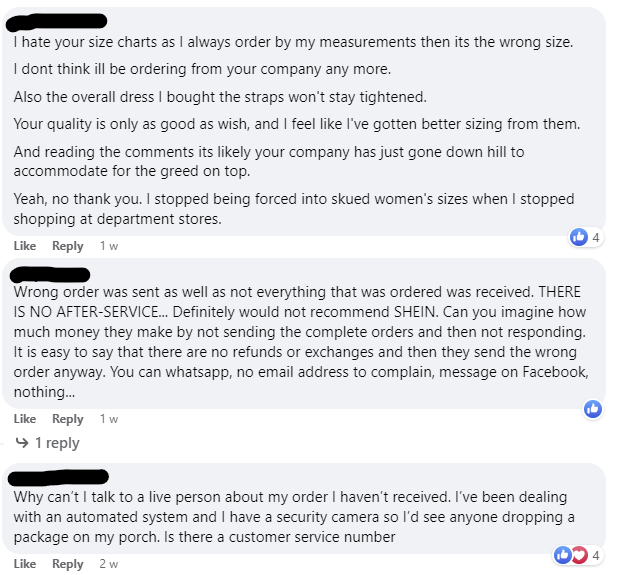626x575 pixels.
Task: Click thumbs-up reaction icon on live person comment
Action: [564, 555]
